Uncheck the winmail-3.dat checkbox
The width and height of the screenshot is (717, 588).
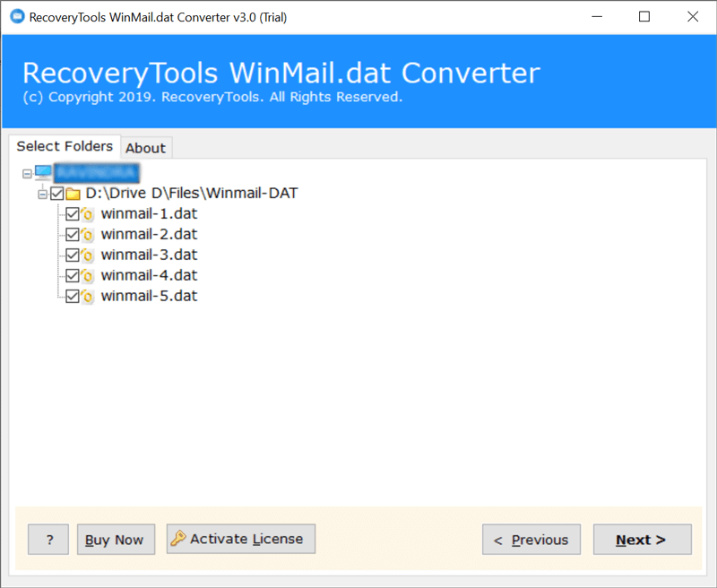click(x=73, y=255)
